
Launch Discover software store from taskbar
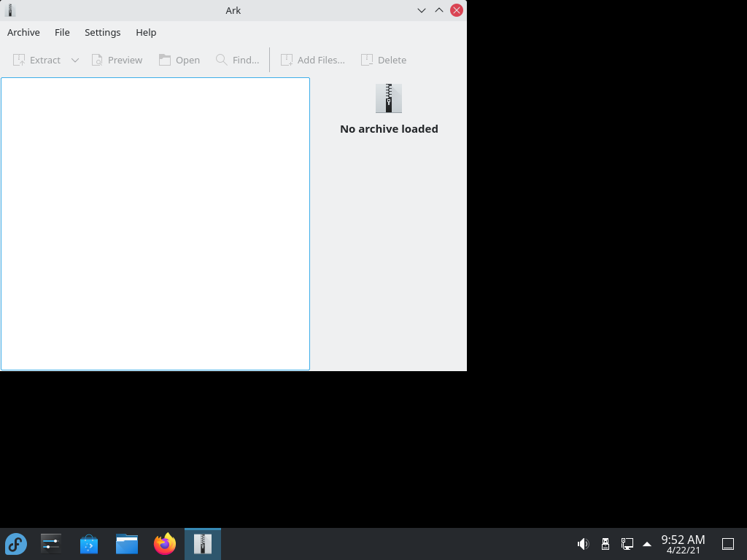(88, 544)
